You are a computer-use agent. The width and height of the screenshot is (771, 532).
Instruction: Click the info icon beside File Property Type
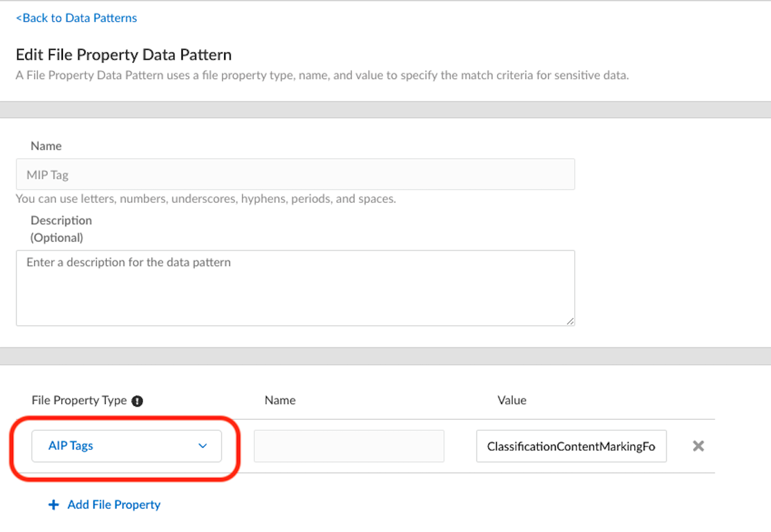137,401
